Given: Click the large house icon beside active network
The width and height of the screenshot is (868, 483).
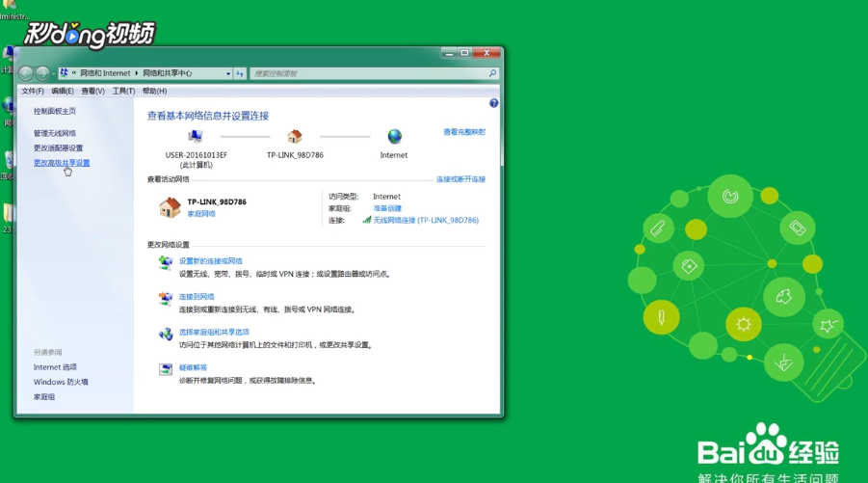Looking at the screenshot, I should tap(170, 207).
